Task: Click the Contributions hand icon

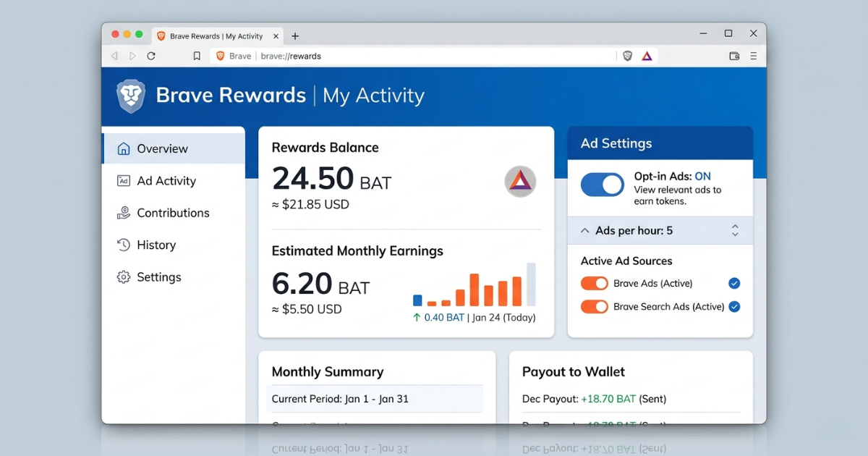Action: pos(123,212)
